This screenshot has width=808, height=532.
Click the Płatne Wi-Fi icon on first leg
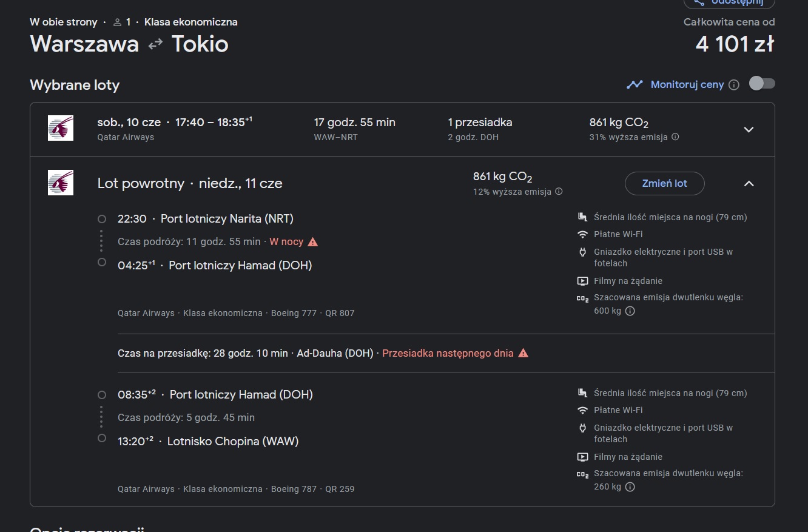coord(582,234)
